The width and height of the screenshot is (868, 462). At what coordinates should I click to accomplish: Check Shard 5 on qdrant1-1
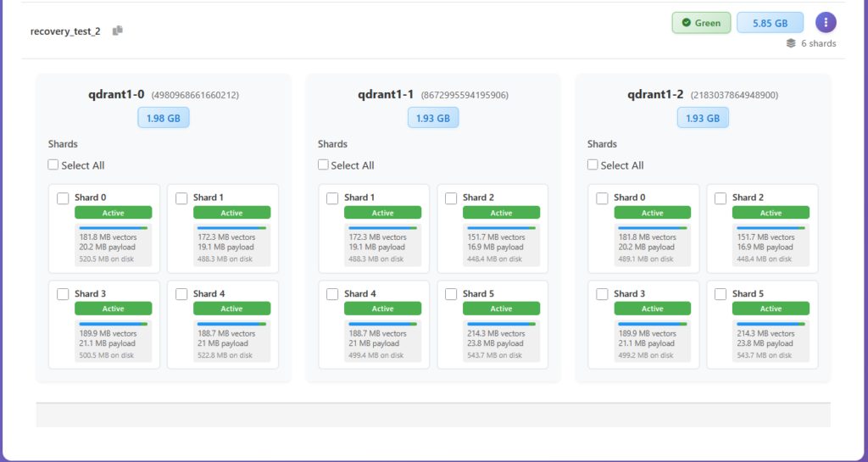451,294
